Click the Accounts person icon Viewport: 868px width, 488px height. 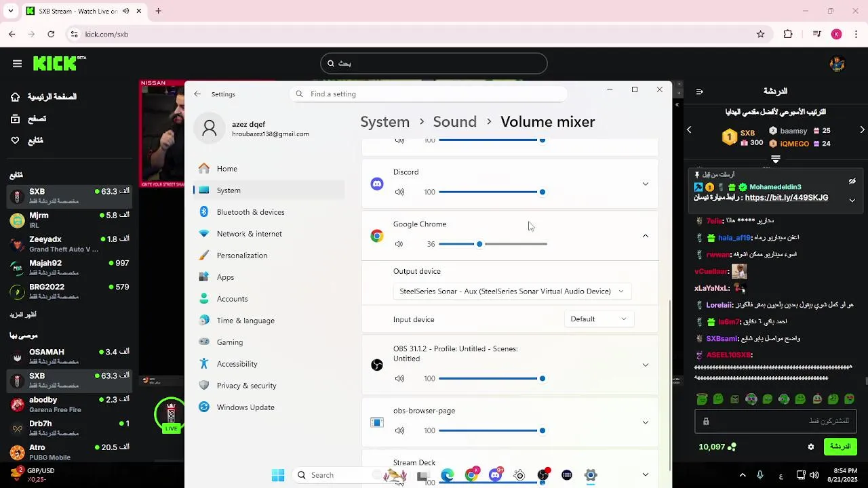coord(204,299)
